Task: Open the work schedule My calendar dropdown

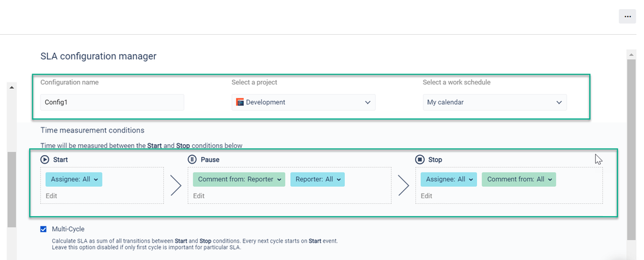Action: coord(494,102)
